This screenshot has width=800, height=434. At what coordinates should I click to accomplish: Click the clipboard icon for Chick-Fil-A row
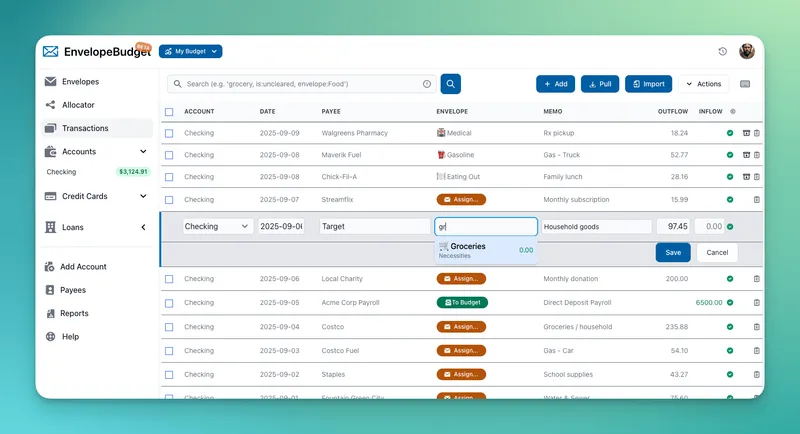757,177
